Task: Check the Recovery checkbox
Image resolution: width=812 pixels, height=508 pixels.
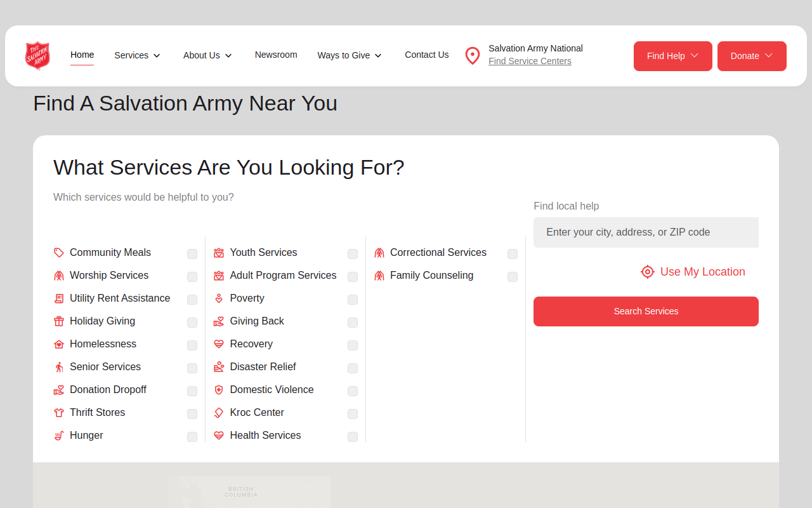Action: 353,345
